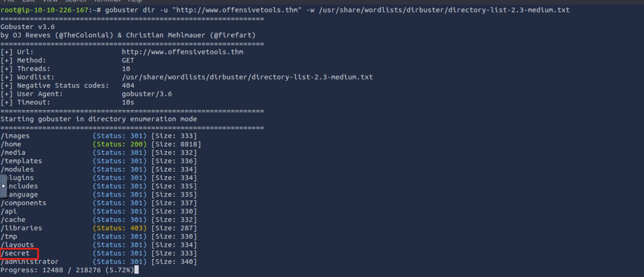This screenshot has width=644, height=277.
Task: Click the /images directory result
Action: click(15, 136)
